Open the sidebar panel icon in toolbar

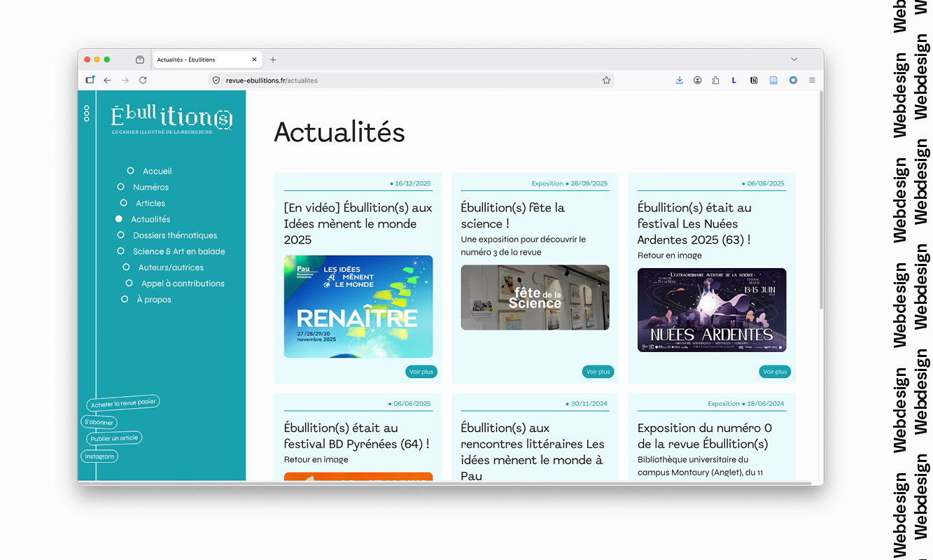tap(90, 80)
